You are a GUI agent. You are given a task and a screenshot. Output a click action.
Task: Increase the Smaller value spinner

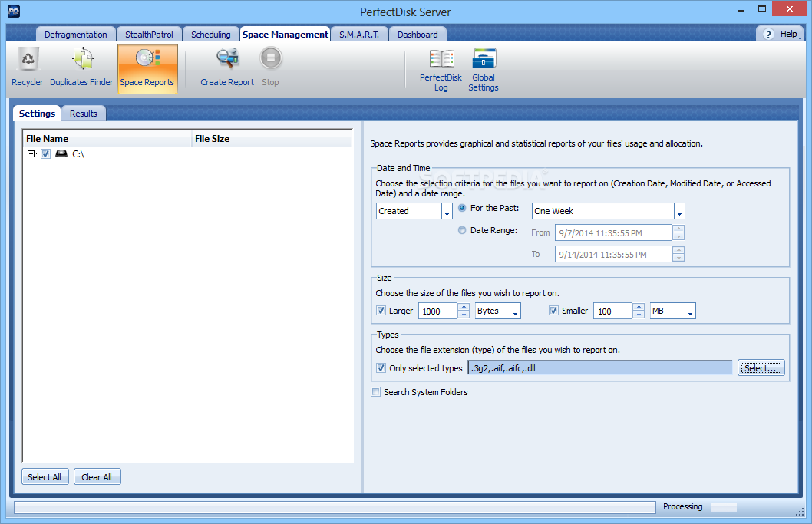click(639, 307)
